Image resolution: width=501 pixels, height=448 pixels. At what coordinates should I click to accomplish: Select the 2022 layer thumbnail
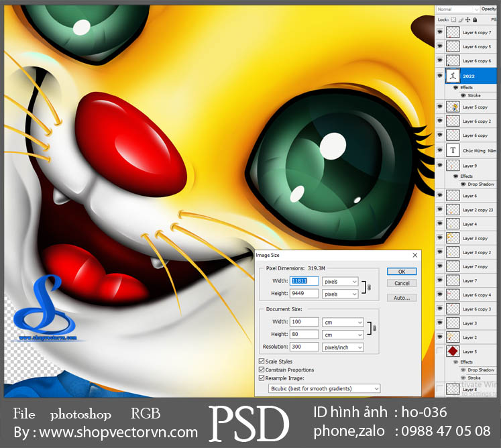point(453,76)
